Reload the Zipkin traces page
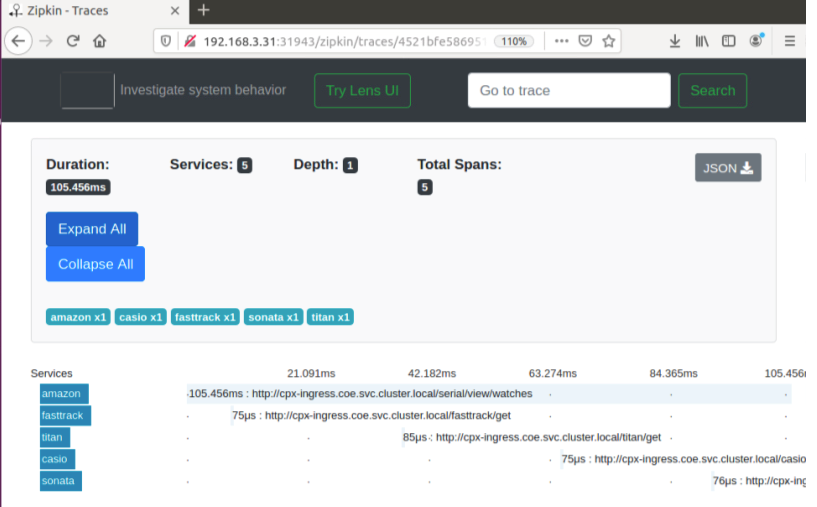This screenshot has width=817, height=507. (x=73, y=42)
